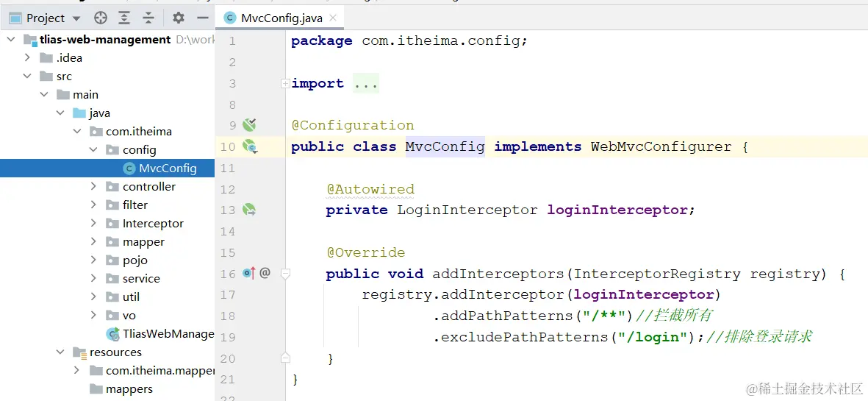The height and width of the screenshot is (401, 868).
Task: Expand the util package
Action: click(93, 297)
